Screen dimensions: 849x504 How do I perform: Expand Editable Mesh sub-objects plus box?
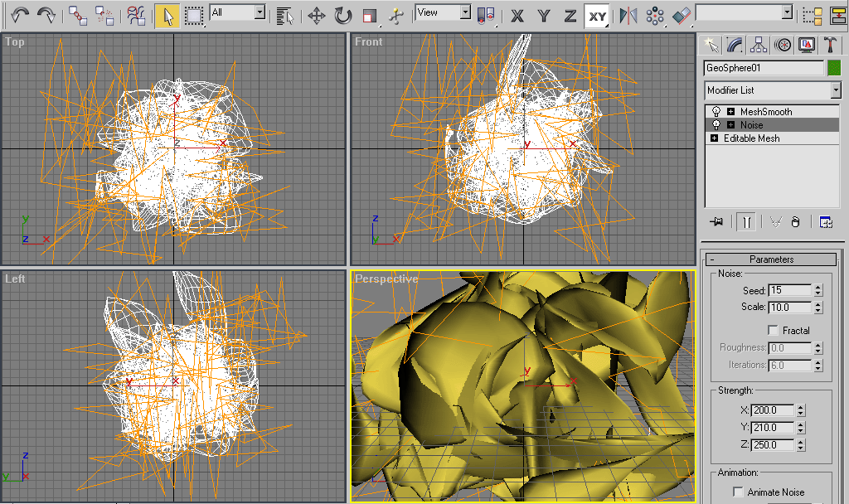714,138
